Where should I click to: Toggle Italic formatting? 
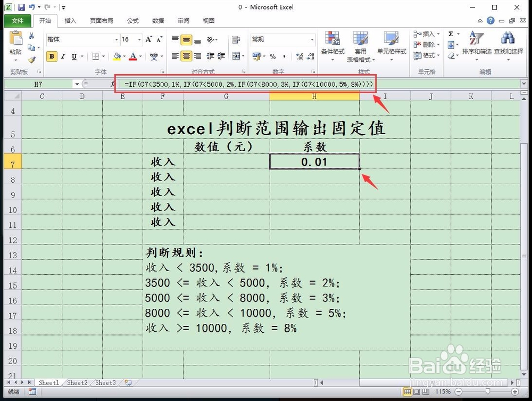(x=63, y=56)
